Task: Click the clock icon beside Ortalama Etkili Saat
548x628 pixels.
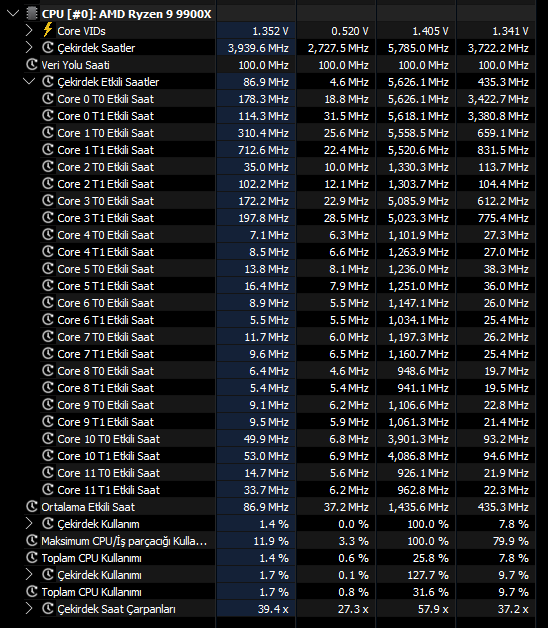Action: [x=32, y=507]
